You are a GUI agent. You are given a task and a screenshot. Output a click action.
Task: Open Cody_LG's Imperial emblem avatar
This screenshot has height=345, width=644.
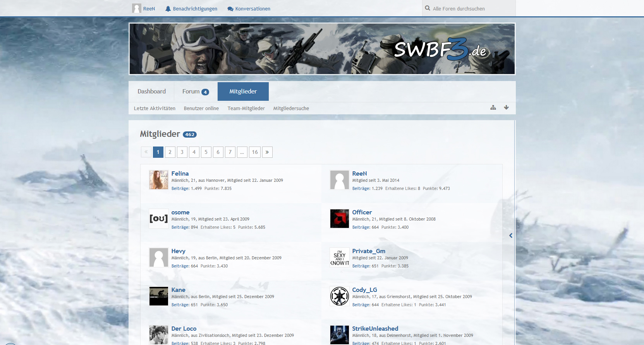point(340,296)
